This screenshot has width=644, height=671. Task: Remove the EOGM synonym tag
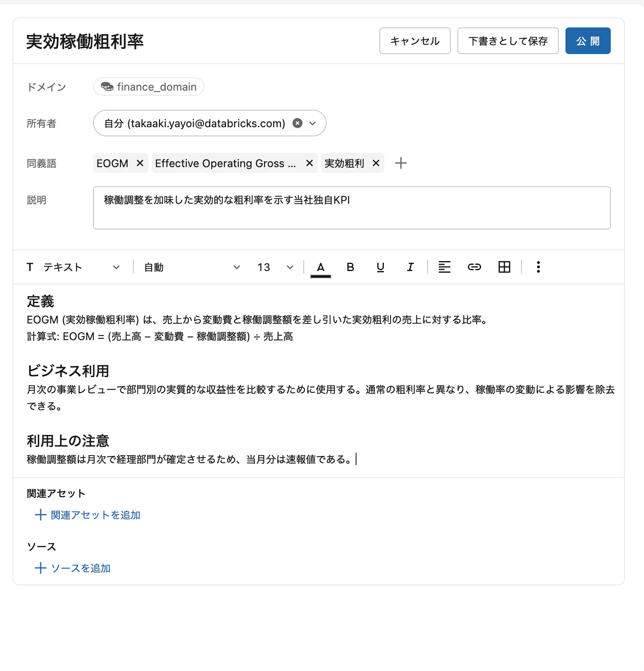pyautogui.click(x=140, y=163)
